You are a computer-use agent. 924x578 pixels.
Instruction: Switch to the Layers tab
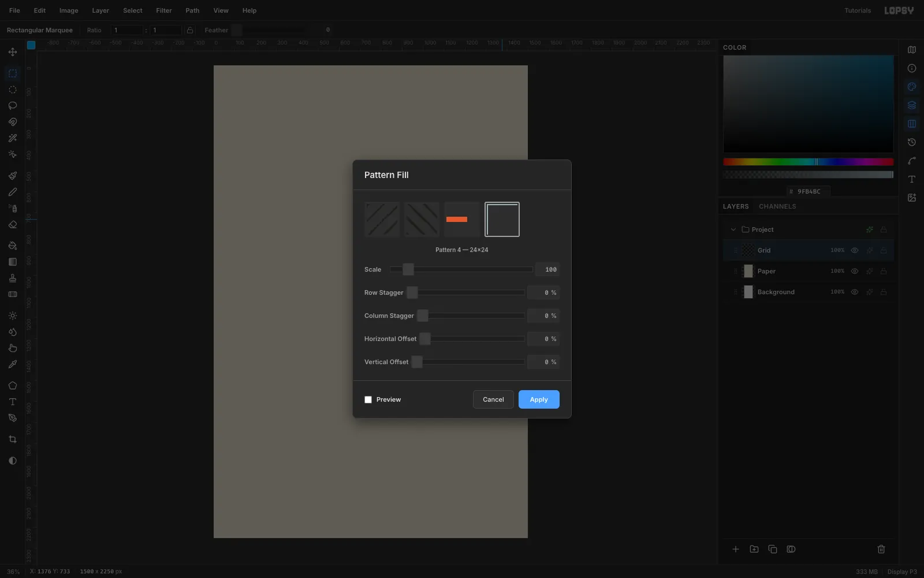point(736,206)
